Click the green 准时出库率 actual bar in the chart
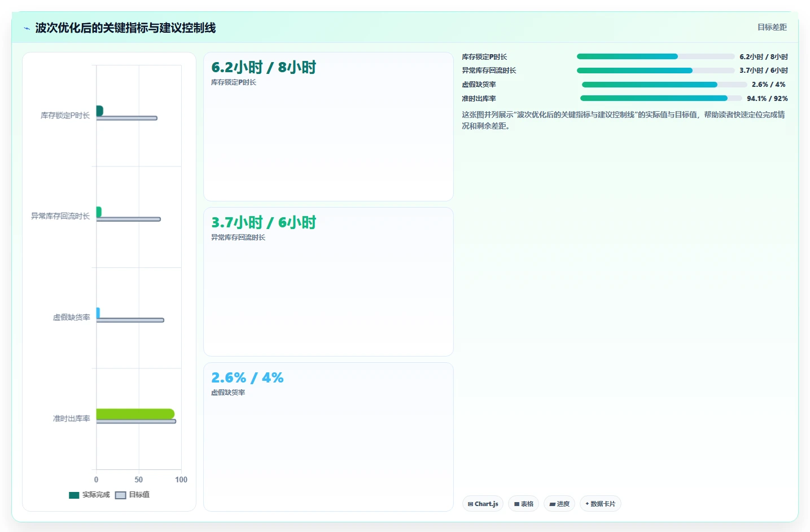 tap(135, 414)
